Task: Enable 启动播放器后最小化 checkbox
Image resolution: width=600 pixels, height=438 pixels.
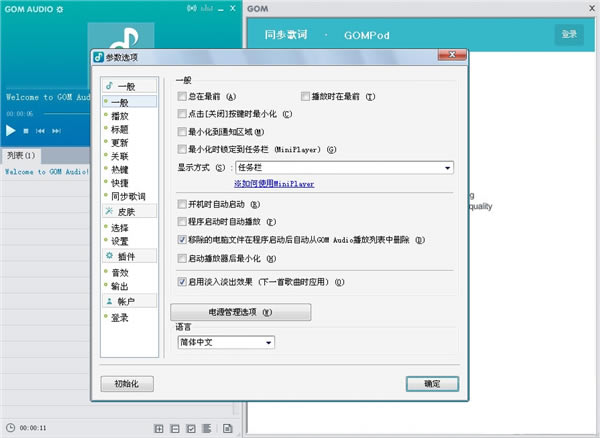Action: pos(182,259)
